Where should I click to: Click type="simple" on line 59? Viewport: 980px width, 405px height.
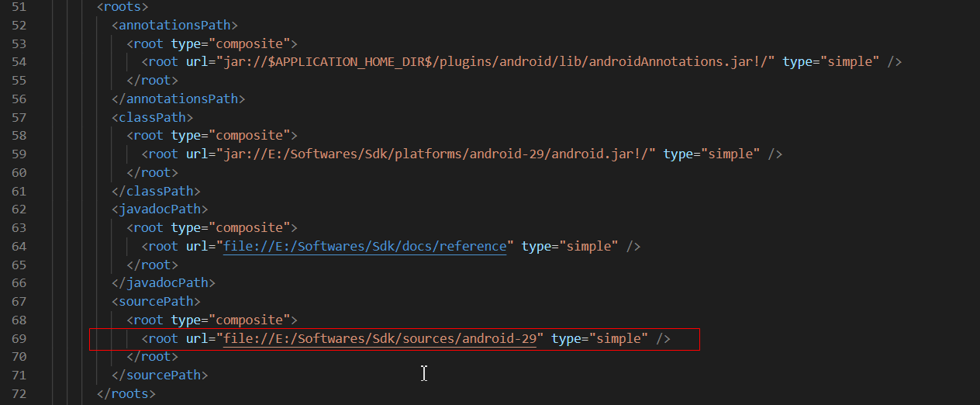coord(712,154)
